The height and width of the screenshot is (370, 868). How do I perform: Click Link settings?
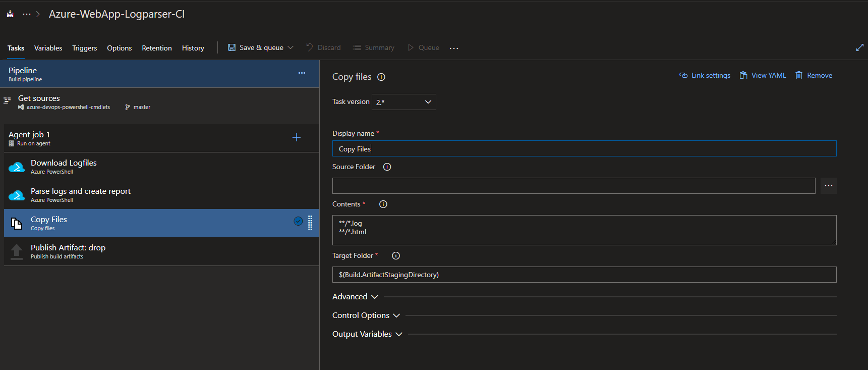pos(705,75)
